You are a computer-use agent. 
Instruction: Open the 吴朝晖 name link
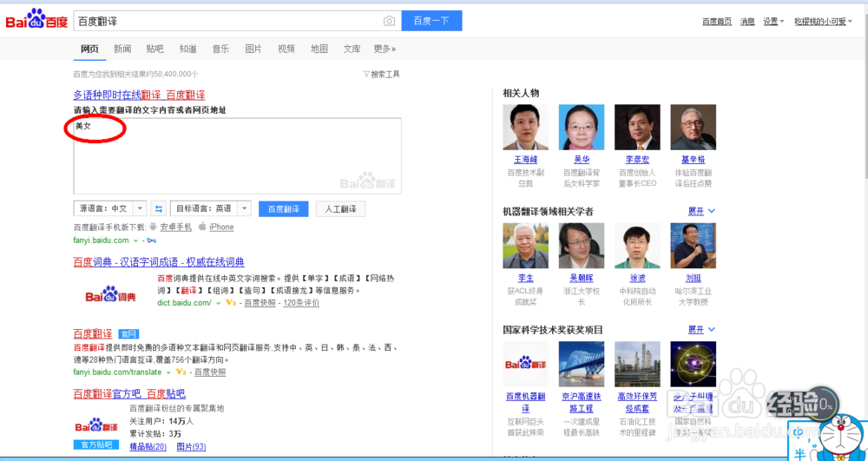pos(582,278)
